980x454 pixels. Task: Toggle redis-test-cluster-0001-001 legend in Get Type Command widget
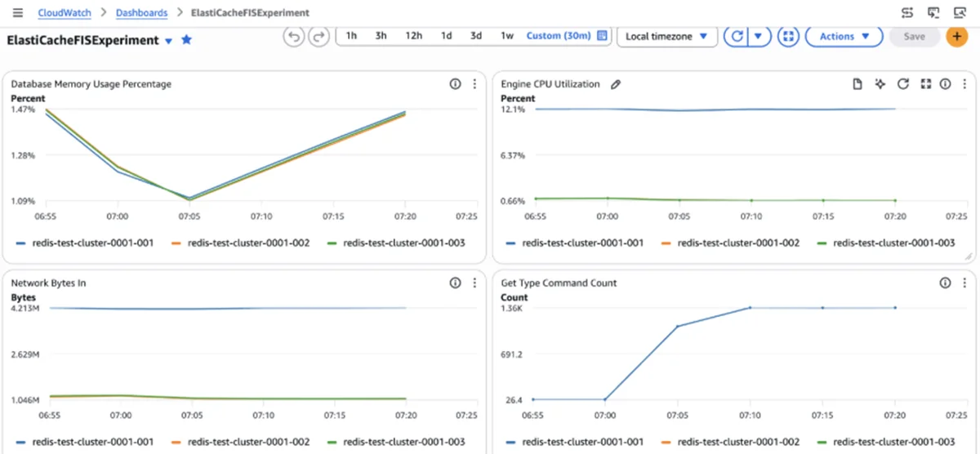574,442
